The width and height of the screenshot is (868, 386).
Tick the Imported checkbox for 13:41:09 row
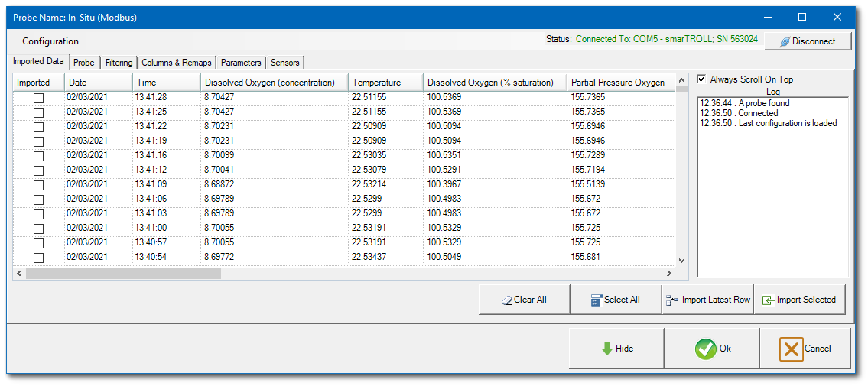point(38,185)
